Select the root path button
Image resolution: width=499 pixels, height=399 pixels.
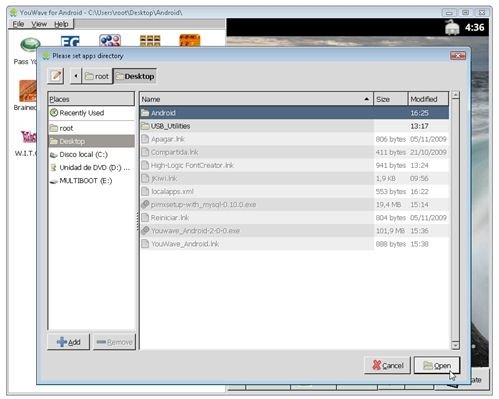pyautogui.click(x=97, y=76)
